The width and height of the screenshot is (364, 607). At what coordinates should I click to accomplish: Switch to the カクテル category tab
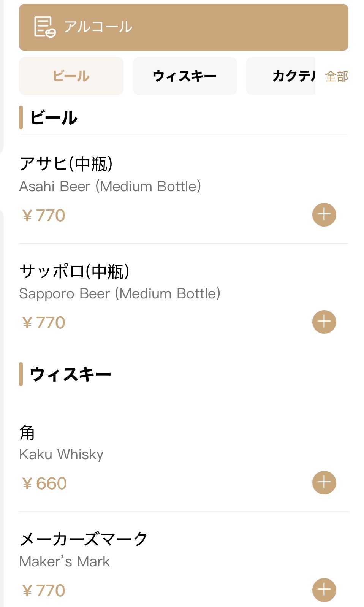coord(281,76)
